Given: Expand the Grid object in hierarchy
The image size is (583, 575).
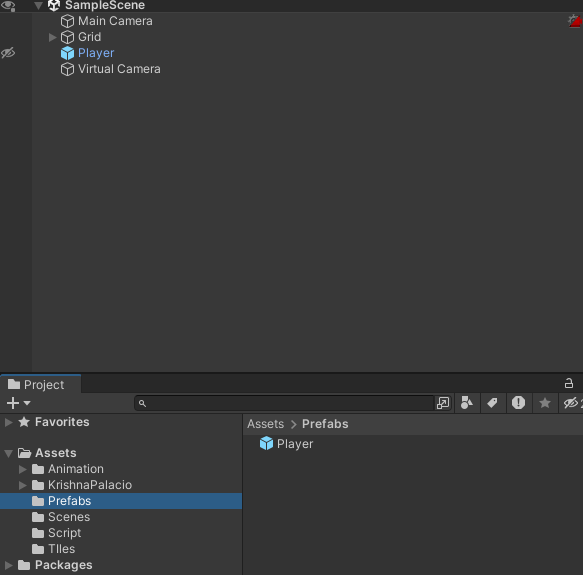Looking at the screenshot, I should [x=52, y=37].
